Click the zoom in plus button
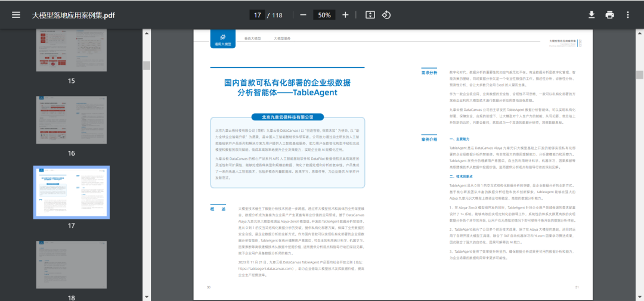This screenshot has width=644, height=301. (345, 15)
